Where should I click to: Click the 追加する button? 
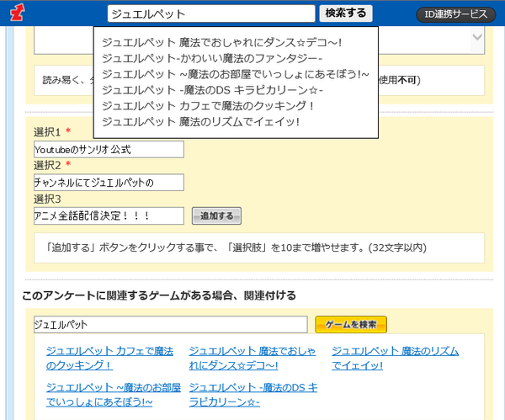pyautogui.click(x=216, y=215)
